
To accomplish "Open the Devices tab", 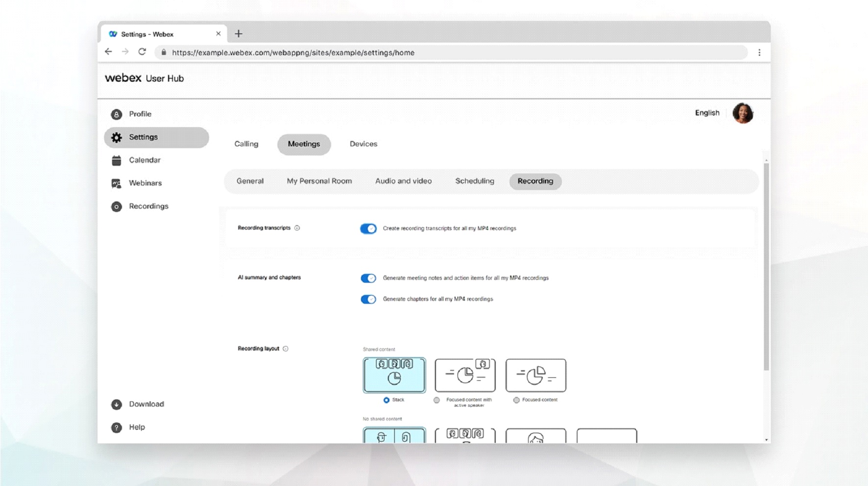I will [x=363, y=144].
